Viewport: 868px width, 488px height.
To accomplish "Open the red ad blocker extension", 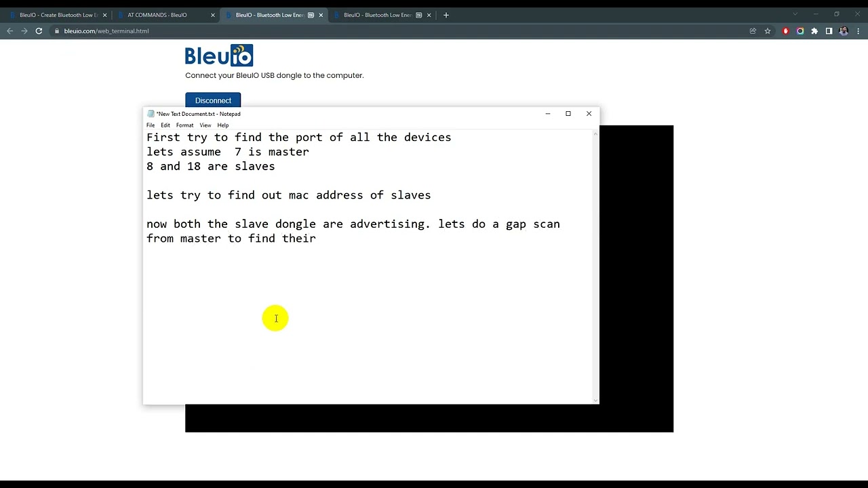I will click(786, 30).
